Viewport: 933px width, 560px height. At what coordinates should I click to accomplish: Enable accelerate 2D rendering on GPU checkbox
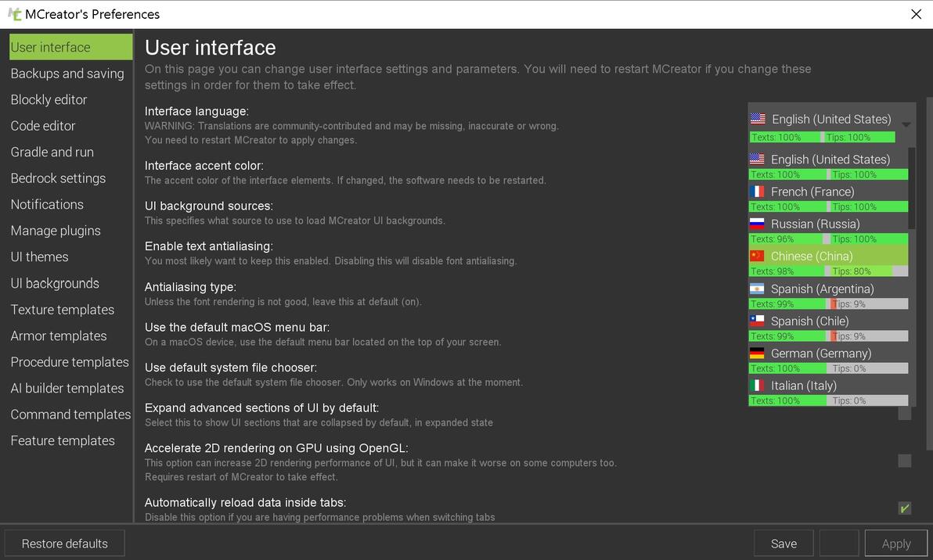click(905, 461)
